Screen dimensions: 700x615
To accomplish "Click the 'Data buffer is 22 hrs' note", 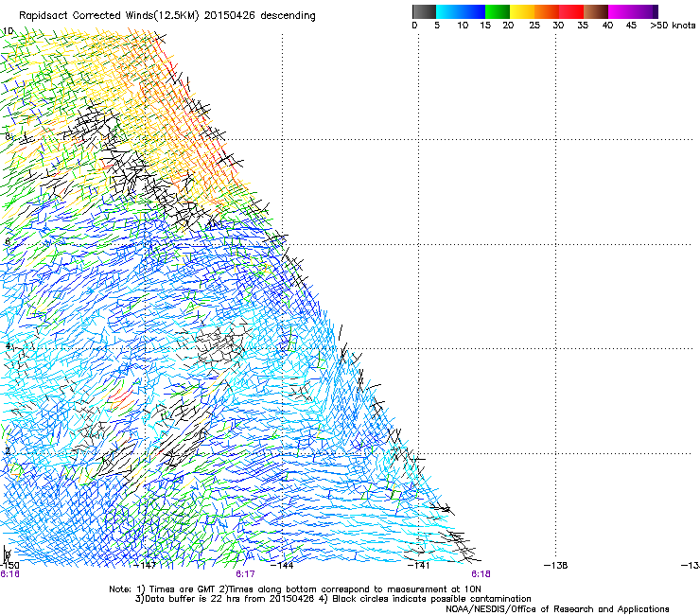I will click(x=333, y=599).
